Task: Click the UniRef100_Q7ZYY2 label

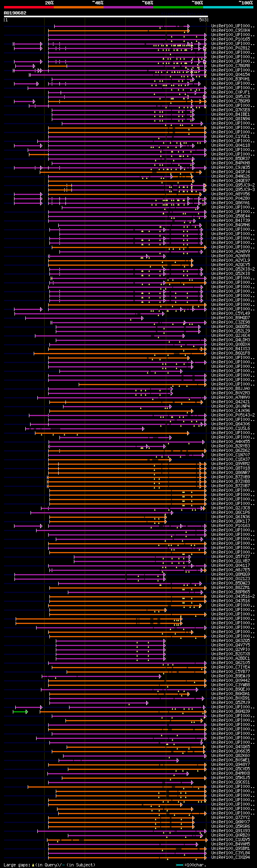Action: tap(230, 817)
